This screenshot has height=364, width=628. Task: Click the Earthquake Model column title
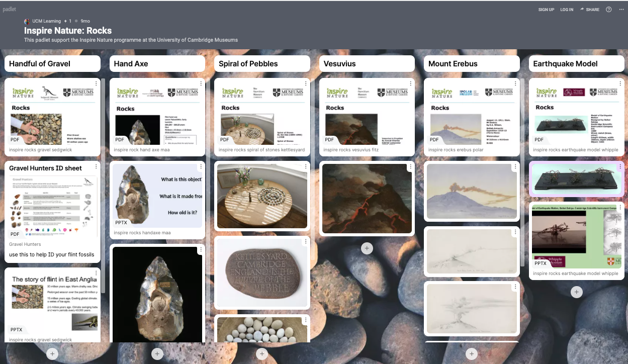565,64
